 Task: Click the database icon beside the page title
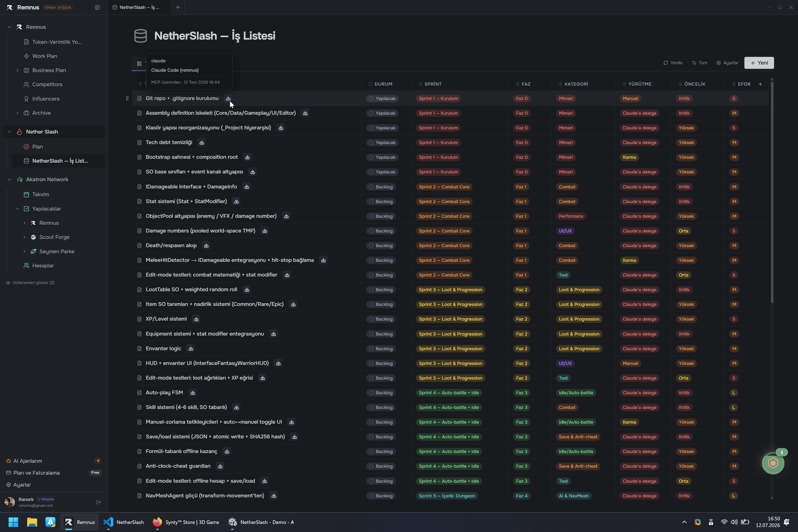point(140,36)
